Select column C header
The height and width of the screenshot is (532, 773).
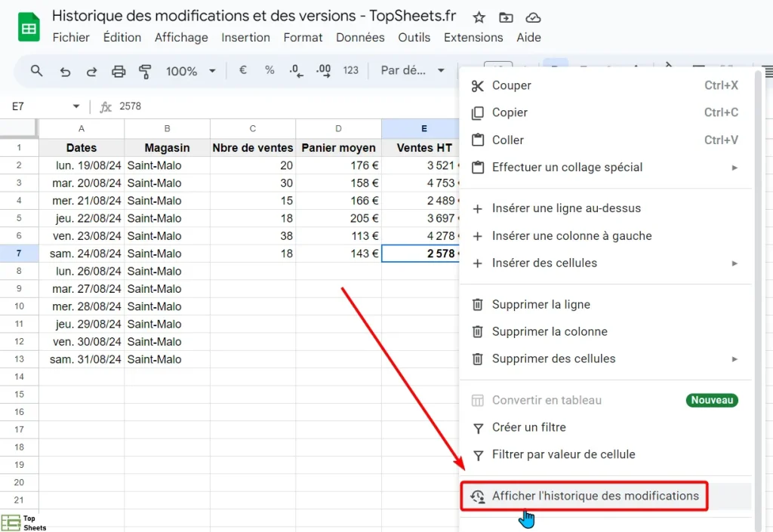[x=253, y=128]
